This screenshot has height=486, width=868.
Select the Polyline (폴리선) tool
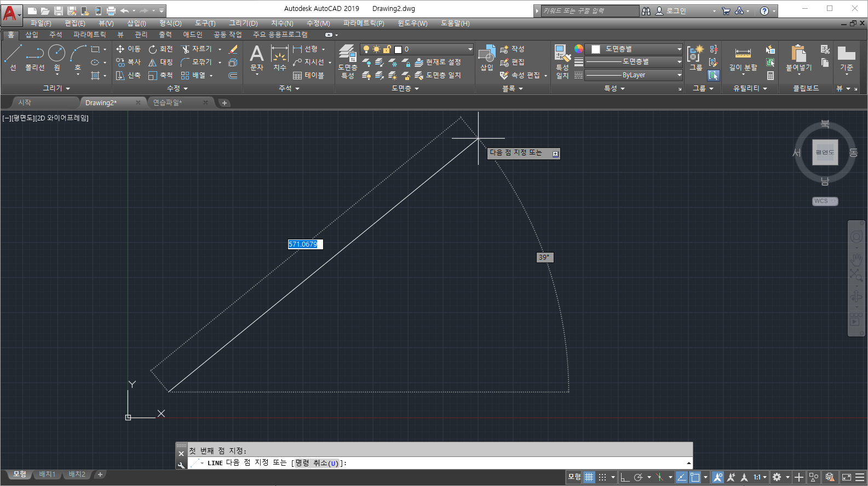coord(35,58)
